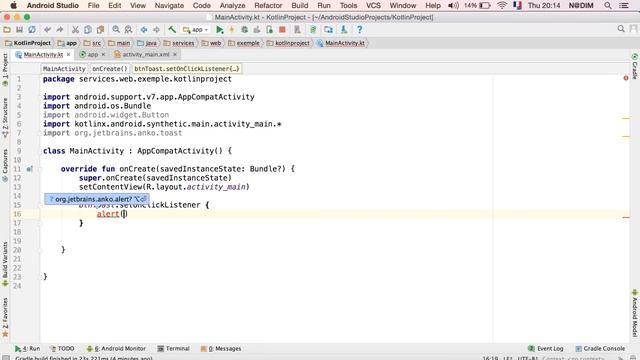Click the services folder breadcrumb
The height and width of the screenshot is (360, 640).
coord(179,43)
